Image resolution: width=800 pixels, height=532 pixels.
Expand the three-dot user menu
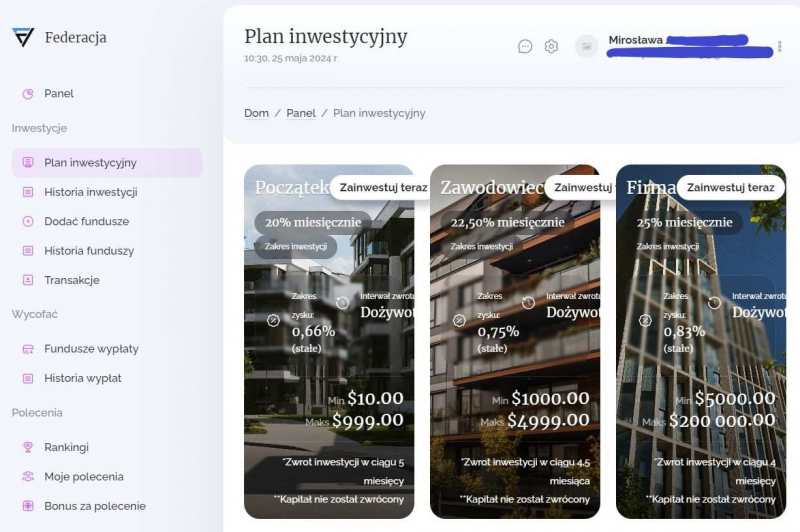pyautogui.click(x=780, y=46)
